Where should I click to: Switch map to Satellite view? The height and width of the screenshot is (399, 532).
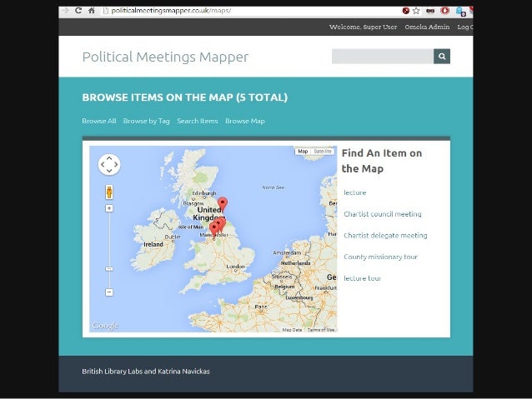coord(323,152)
